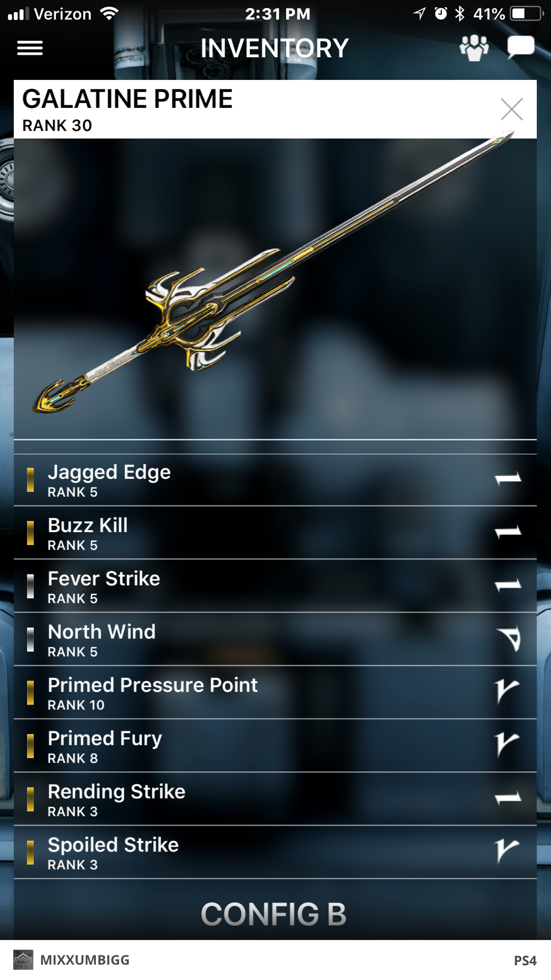551x980 pixels.
Task: Tap the Jagged Edge polarity icon
Action: click(508, 479)
